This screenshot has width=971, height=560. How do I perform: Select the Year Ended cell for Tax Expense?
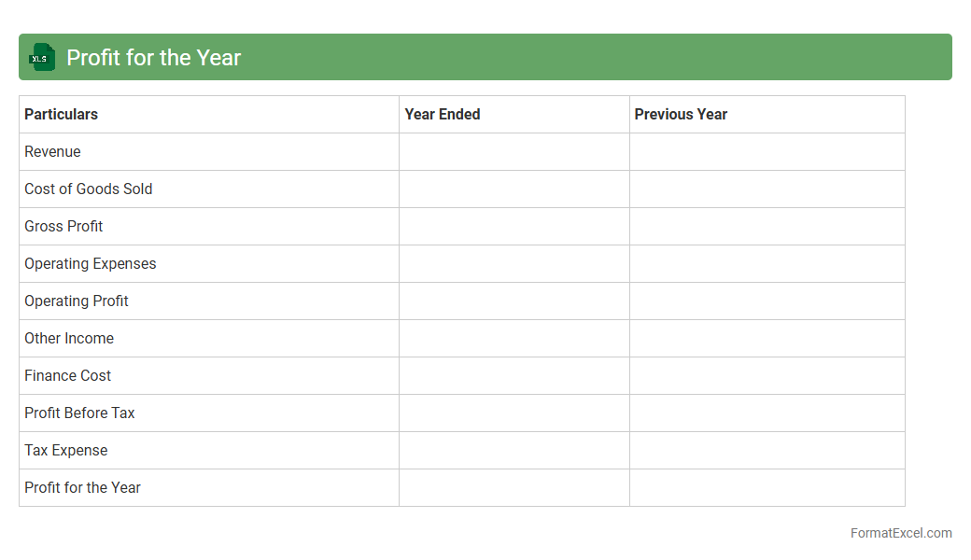click(x=514, y=450)
